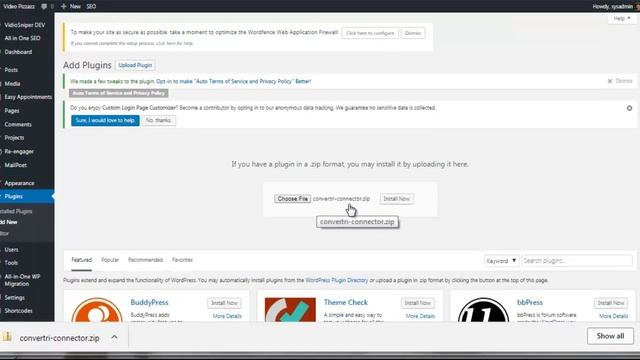Image resolution: width=640 pixels, height=360 pixels.
Task: Switch to the Recommended tab
Action: (x=145, y=260)
